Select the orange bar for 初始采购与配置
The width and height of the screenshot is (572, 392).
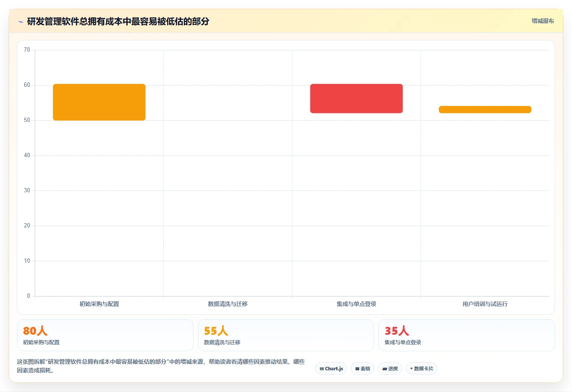pyautogui.click(x=99, y=102)
